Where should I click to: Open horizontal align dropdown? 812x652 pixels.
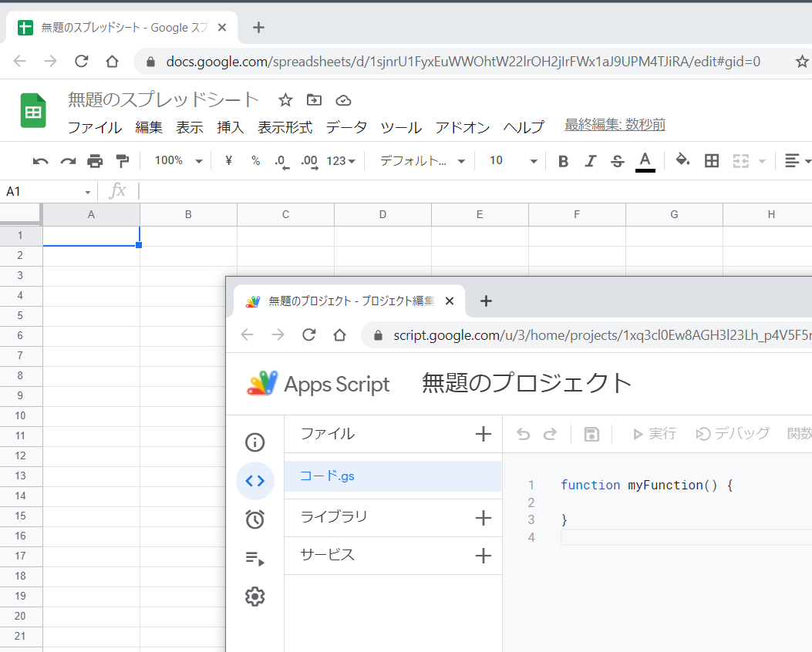point(798,161)
